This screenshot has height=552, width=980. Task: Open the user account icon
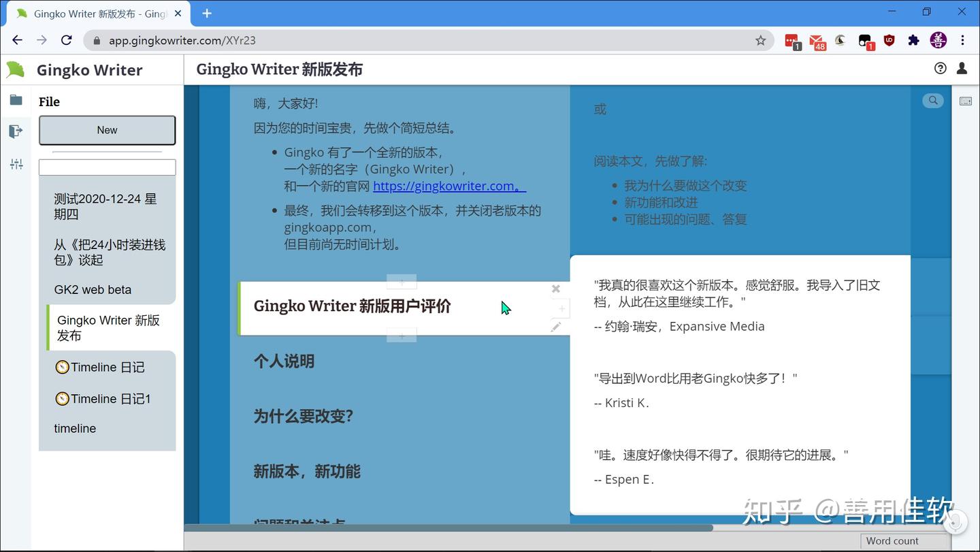962,68
